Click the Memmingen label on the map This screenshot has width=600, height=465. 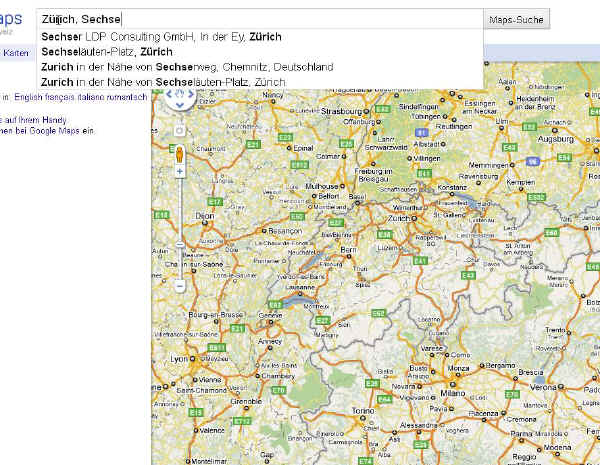pyautogui.click(x=489, y=165)
